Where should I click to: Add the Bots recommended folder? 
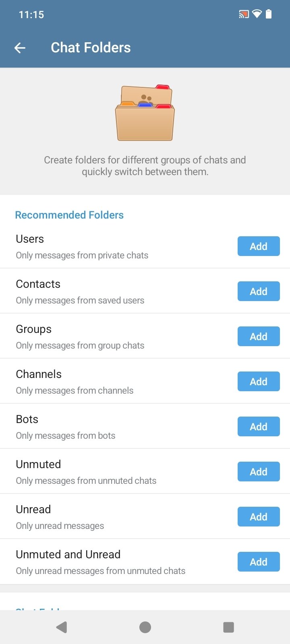[259, 427]
